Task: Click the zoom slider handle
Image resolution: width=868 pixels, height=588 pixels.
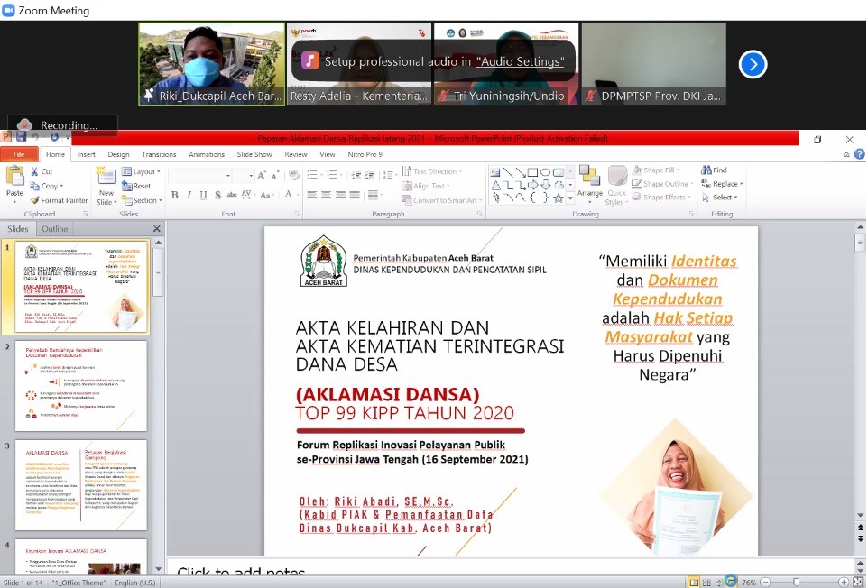Action: click(796, 583)
